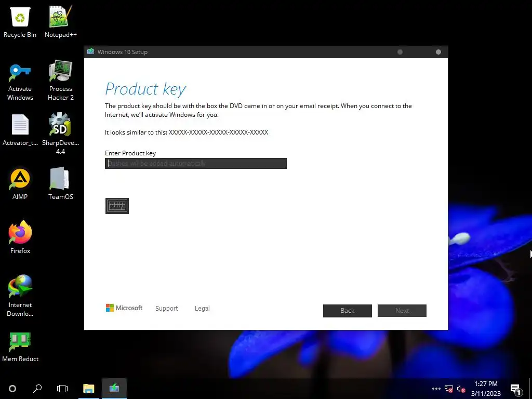The height and width of the screenshot is (399, 532).
Task: Click the Product key heading text
Action: (x=145, y=89)
